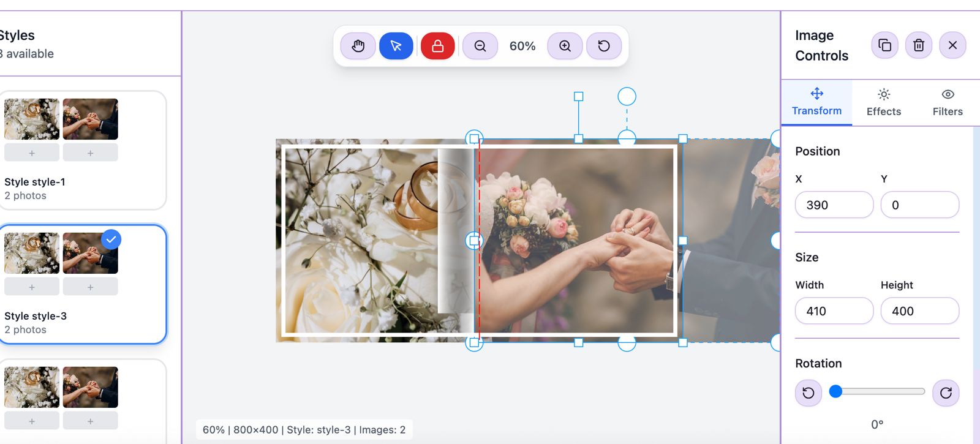Screen dimensions: 980x444
Task: Add photo to first slot of style-1
Action: point(32,152)
